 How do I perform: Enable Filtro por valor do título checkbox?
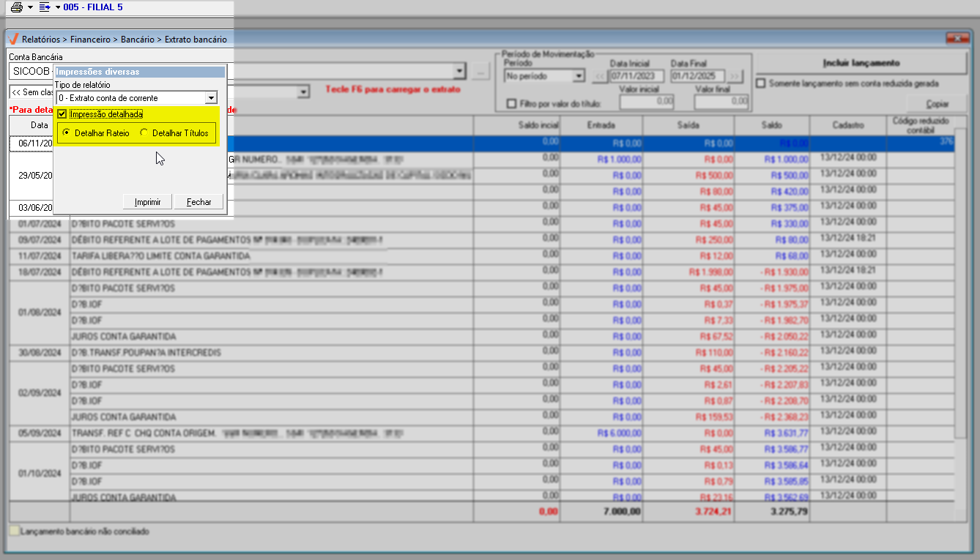pos(511,104)
